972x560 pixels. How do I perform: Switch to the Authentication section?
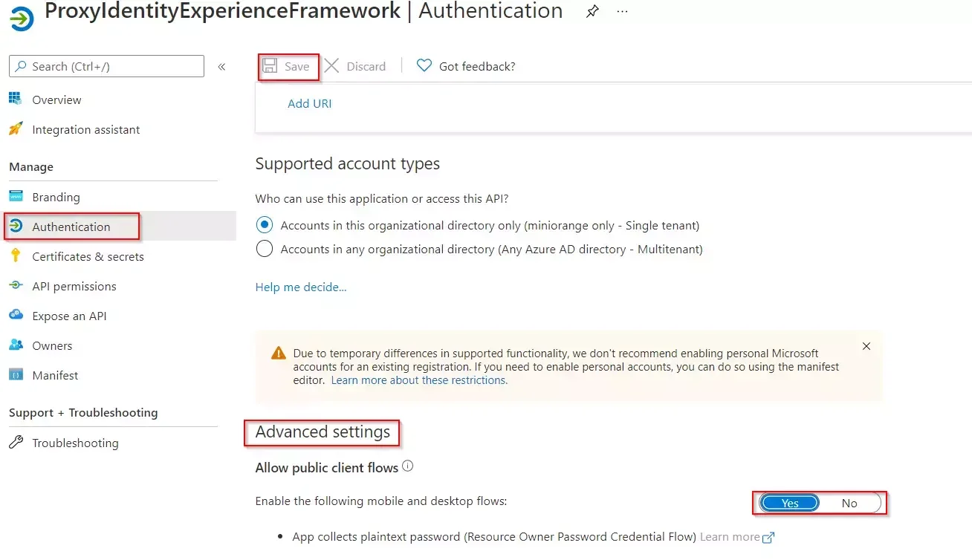pos(71,226)
